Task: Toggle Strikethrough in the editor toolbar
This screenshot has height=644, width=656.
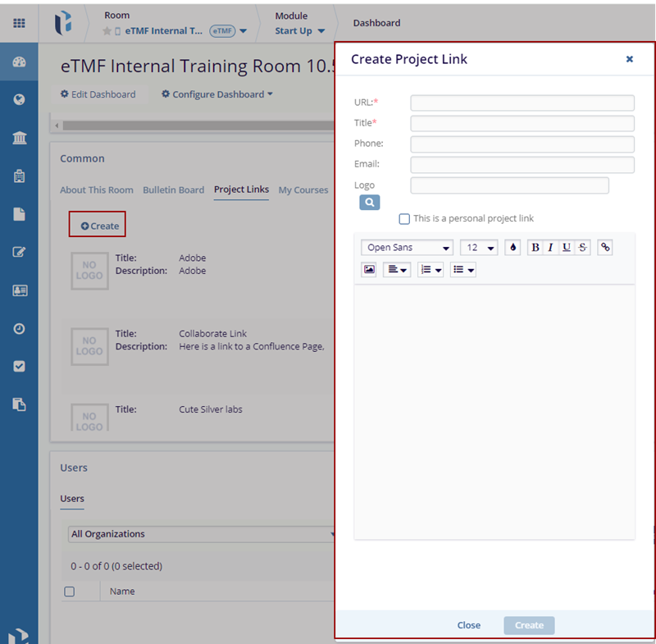Action: click(x=582, y=248)
